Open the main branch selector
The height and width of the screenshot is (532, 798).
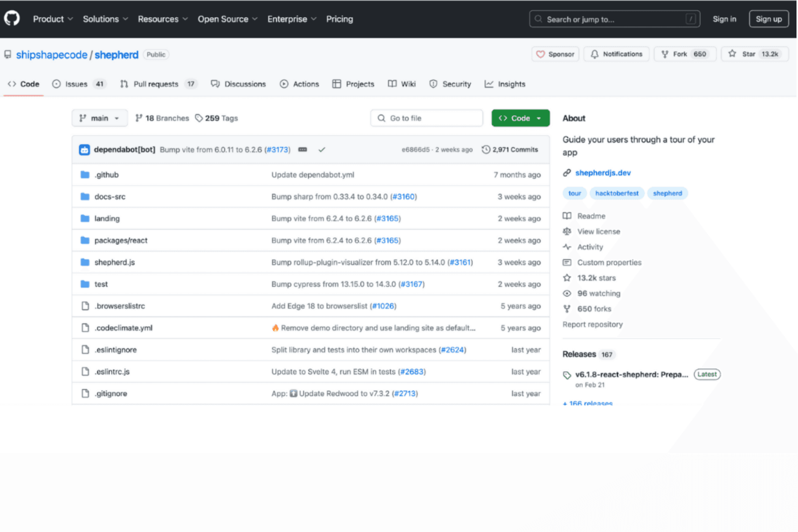point(100,118)
